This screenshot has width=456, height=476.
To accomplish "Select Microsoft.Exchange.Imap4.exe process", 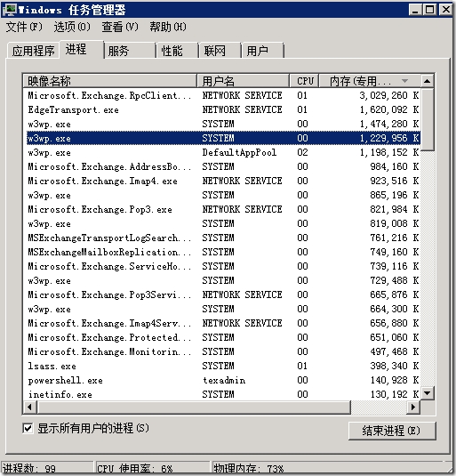I will 222,181.
